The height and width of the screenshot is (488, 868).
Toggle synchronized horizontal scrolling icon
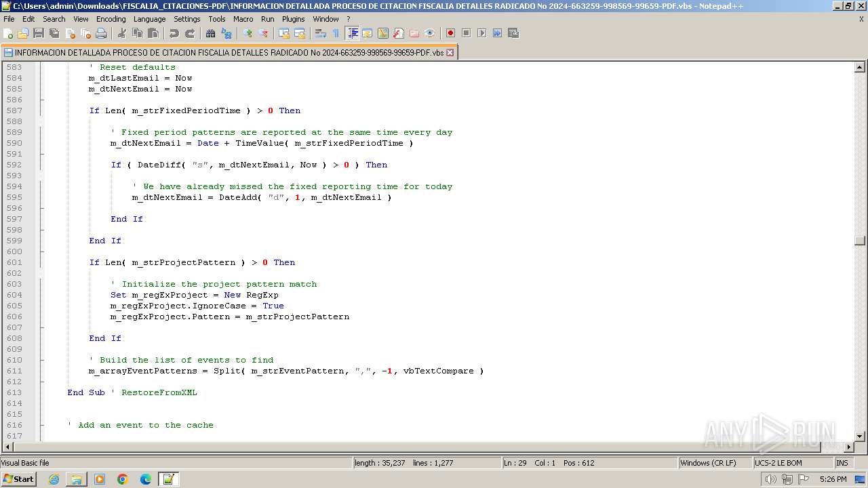pos(300,33)
